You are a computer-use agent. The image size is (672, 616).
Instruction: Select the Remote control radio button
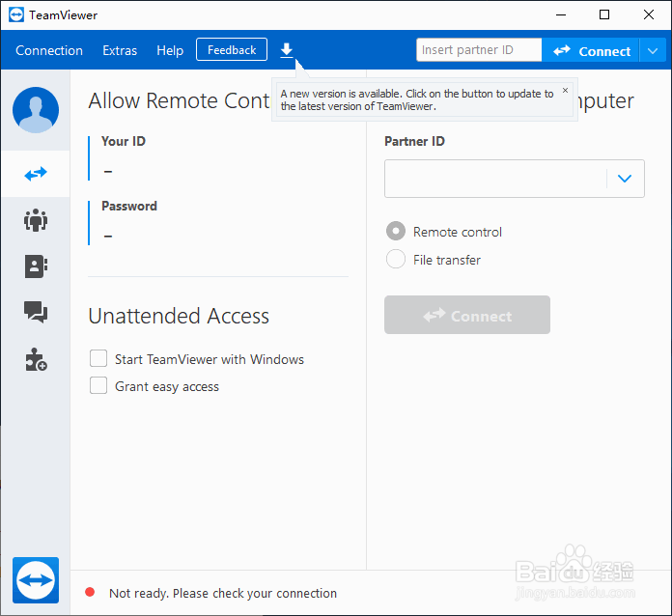[396, 231]
